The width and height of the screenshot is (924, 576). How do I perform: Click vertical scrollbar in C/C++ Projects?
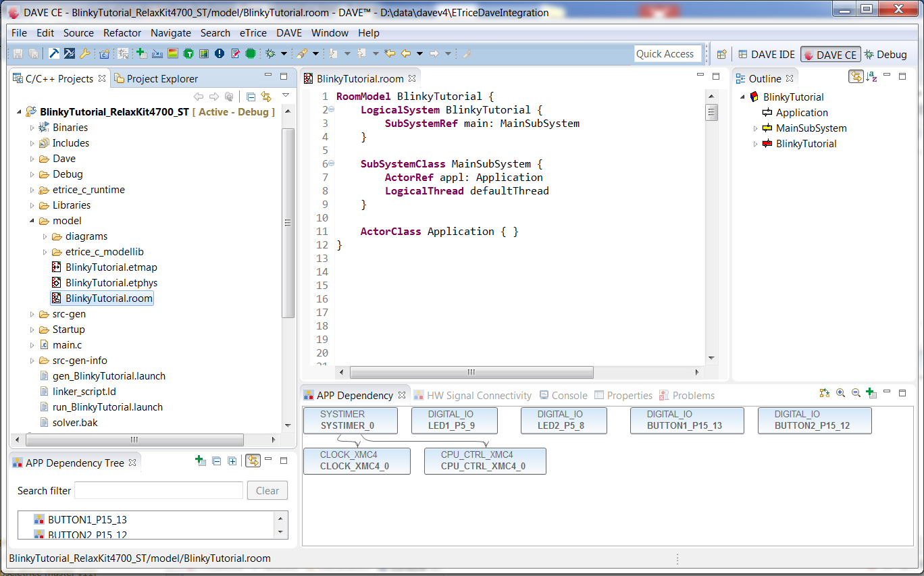point(288,223)
